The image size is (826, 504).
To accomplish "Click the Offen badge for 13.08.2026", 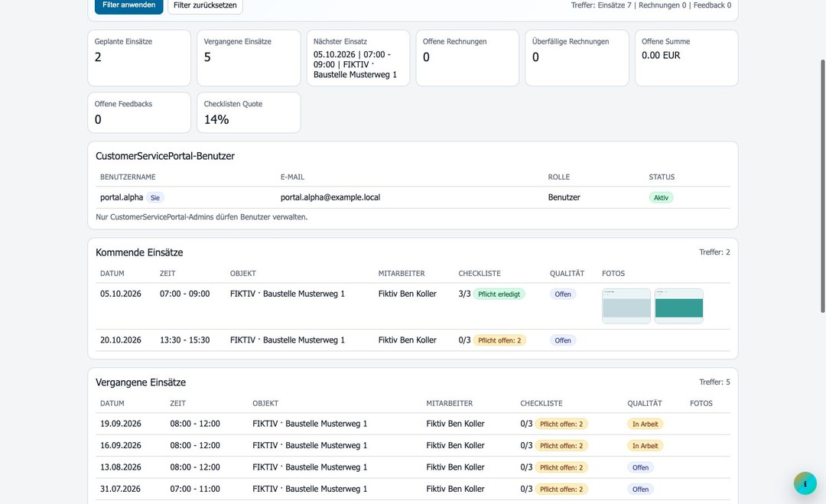I will pyautogui.click(x=641, y=467).
